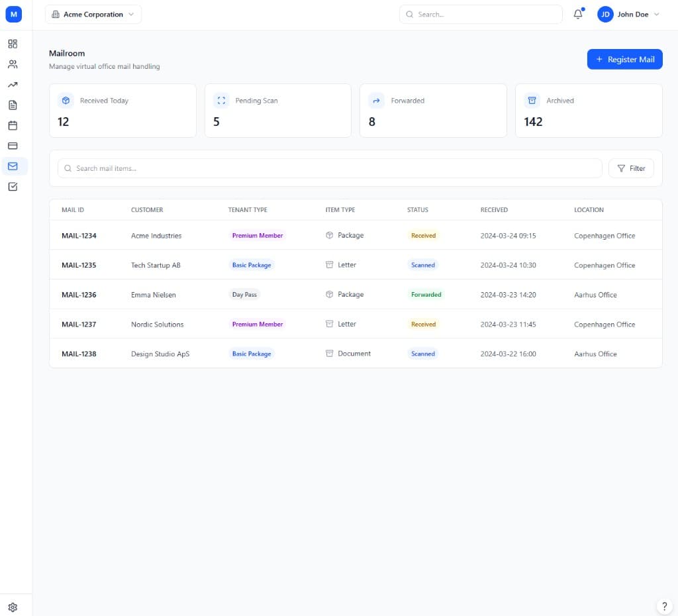Open the documents sidebar icon
Viewport: 678px width, 616px height.
click(13, 105)
